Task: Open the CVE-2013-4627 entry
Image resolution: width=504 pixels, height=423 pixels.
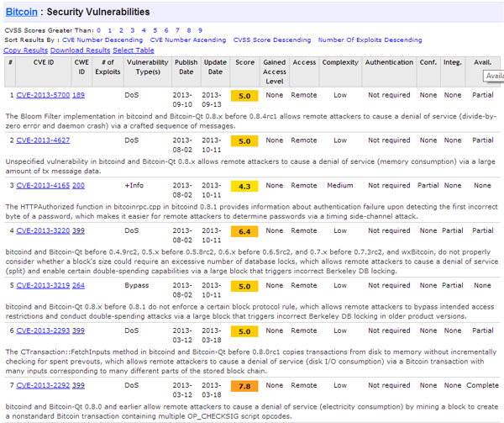Action: [43, 139]
